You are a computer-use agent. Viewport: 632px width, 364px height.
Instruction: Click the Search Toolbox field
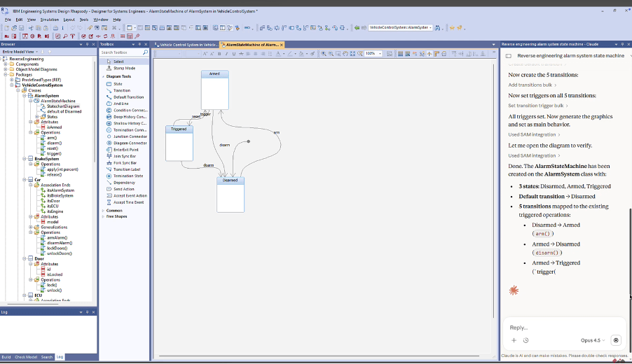click(x=121, y=52)
